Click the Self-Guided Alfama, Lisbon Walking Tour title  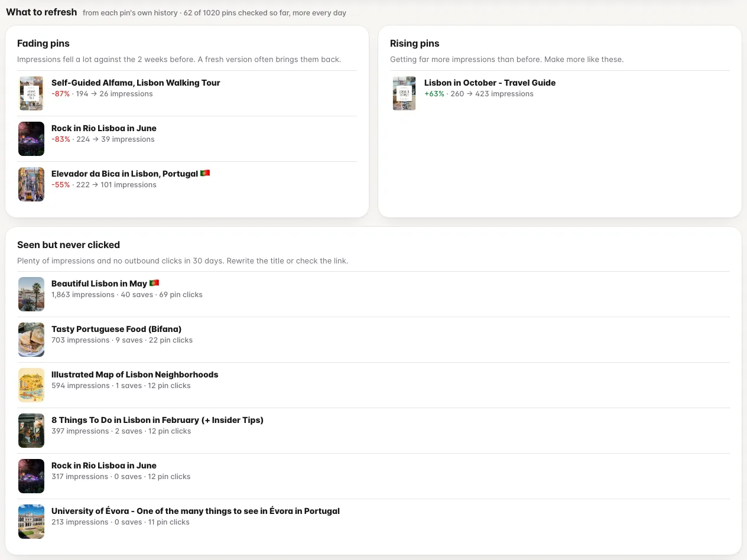(136, 83)
